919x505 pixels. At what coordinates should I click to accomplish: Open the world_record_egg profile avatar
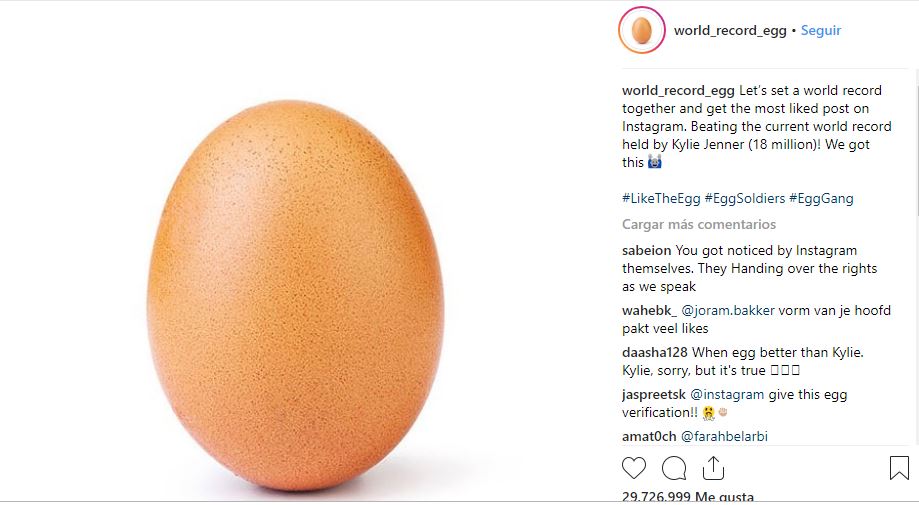click(641, 31)
